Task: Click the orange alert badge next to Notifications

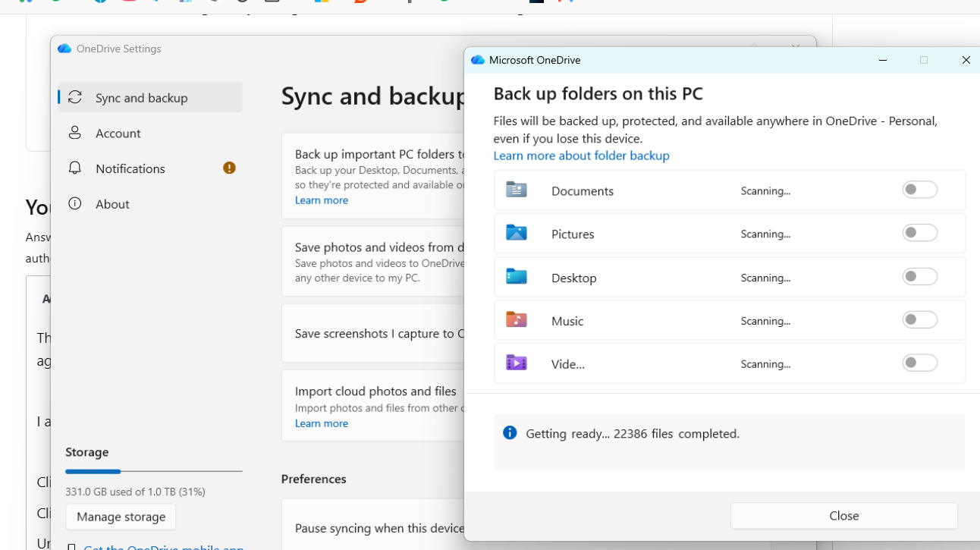Action: coord(229,168)
